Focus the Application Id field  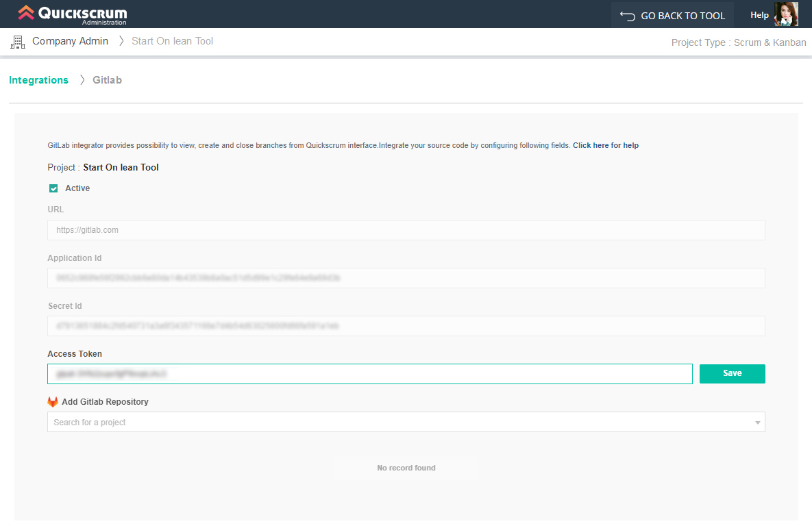tap(406, 278)
